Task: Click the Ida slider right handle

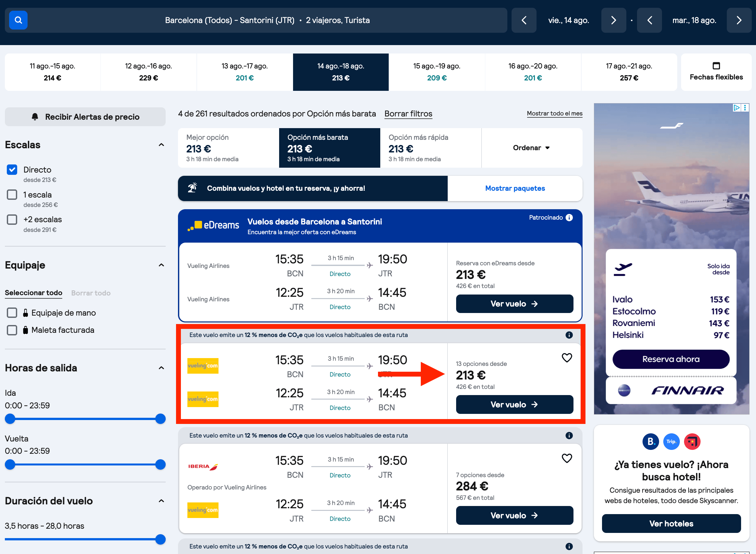Action: coord(160,418)
